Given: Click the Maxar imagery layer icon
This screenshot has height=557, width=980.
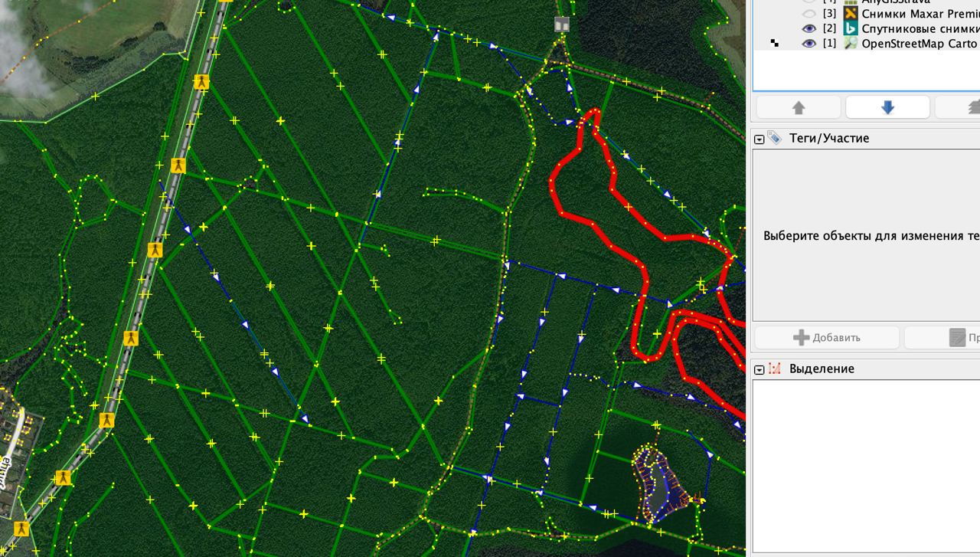Looking at the screenshot, I should click(850, 14).
